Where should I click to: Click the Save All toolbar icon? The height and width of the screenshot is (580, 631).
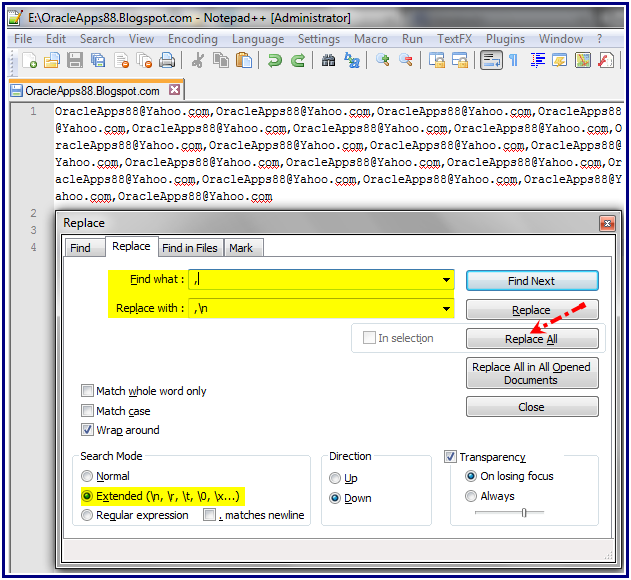click(x=98, y=60)
